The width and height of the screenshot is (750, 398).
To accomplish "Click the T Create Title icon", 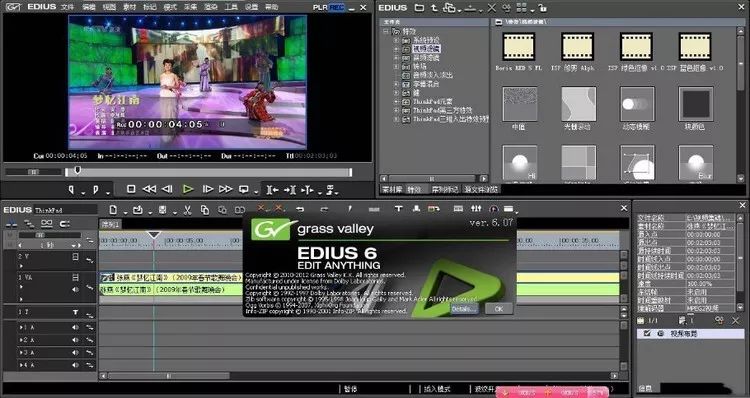I will 398,209.
